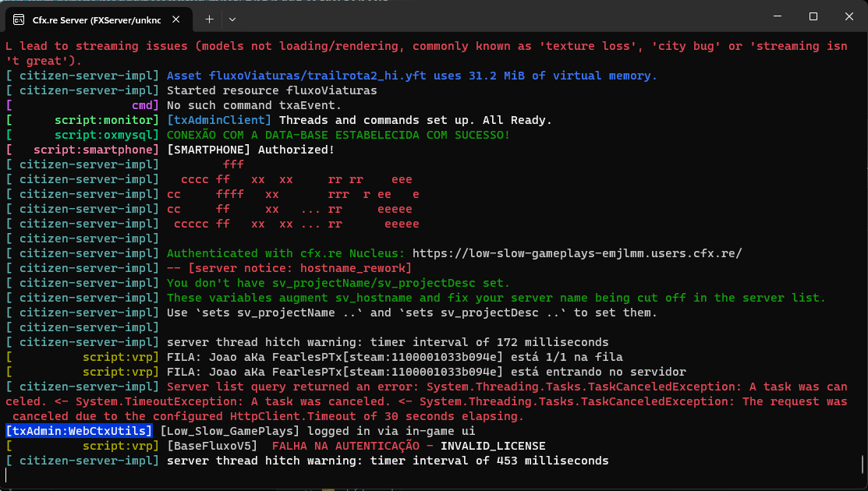This screenshot has height=491, width=868.
Task: Click 'Server list query returned an error' text
Action: [292, 387]
